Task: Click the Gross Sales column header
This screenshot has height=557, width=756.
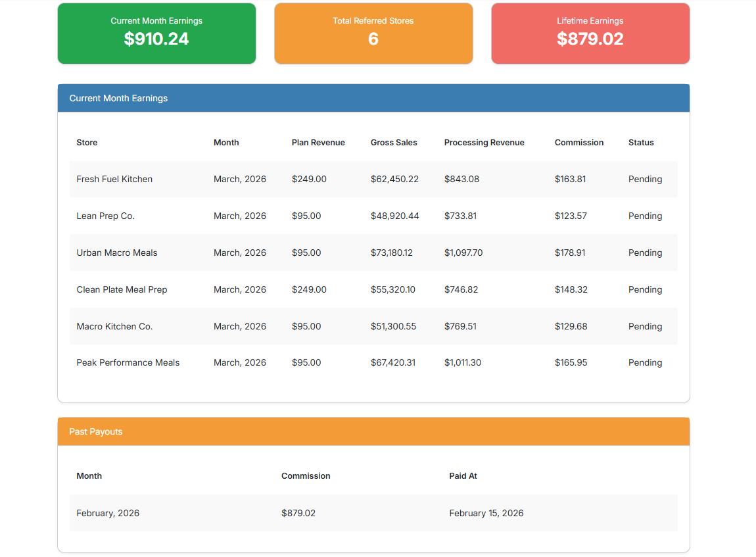Action: tap(394, 143)
